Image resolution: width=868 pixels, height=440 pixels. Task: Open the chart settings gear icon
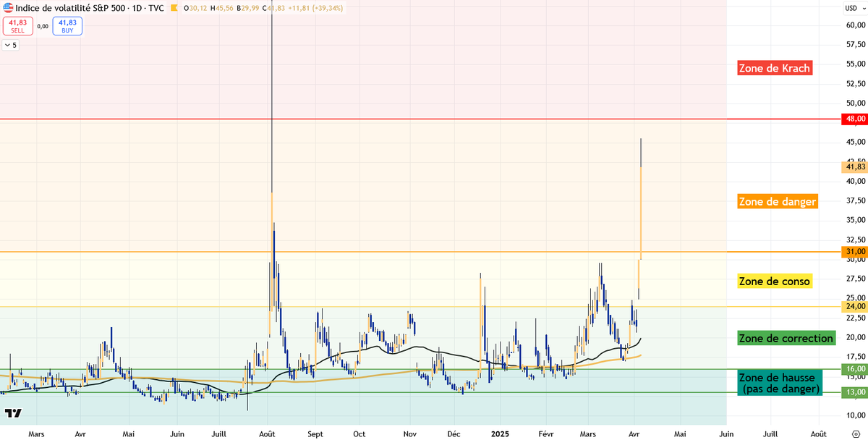(854, 433)
